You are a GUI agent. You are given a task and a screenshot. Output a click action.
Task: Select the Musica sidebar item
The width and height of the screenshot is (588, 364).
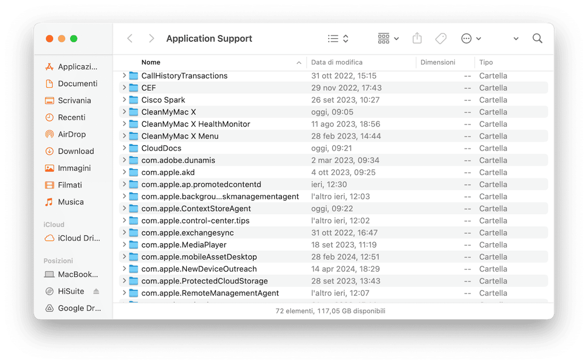[71, 202]
